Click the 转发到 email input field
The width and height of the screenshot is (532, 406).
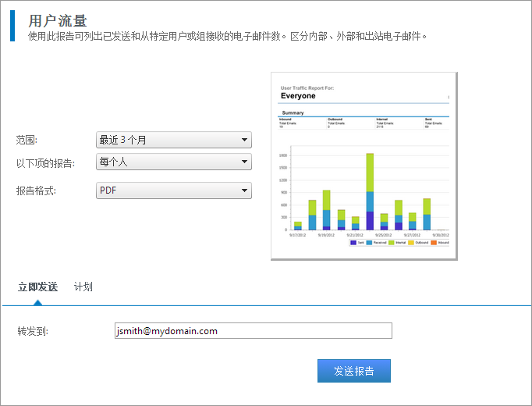(x=253, y=331)
